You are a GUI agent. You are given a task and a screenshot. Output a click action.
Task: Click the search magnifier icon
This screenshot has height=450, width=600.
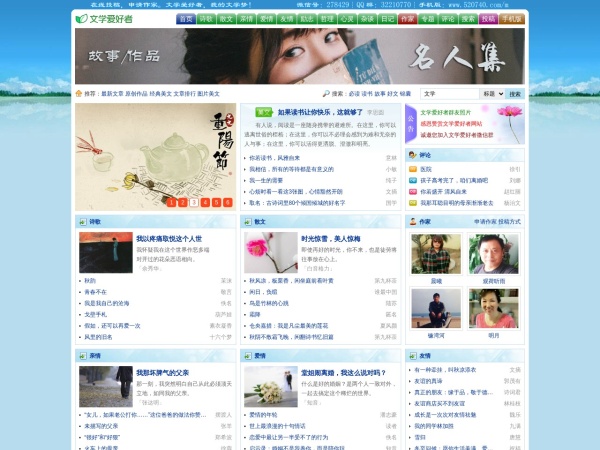click(326, 93)
